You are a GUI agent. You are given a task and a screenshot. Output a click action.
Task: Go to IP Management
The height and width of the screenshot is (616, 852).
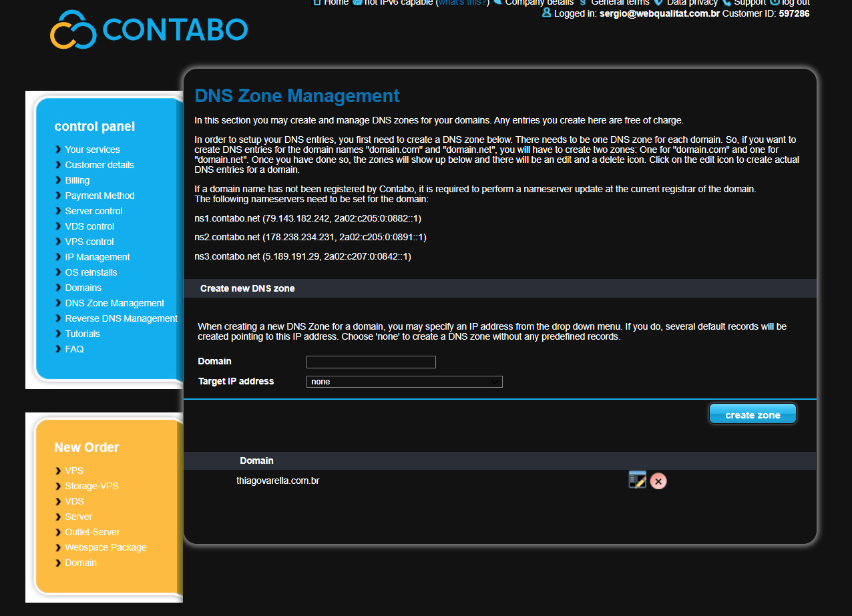[x=97, y=257]
